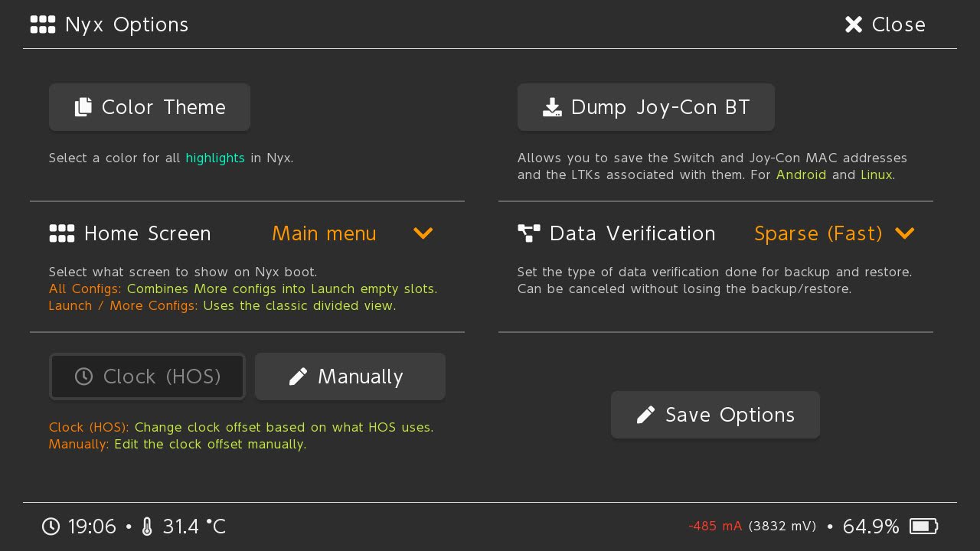This screenshot has width=980, height=551.
Task: Click the Data Verification label
Action: (632, 233)
